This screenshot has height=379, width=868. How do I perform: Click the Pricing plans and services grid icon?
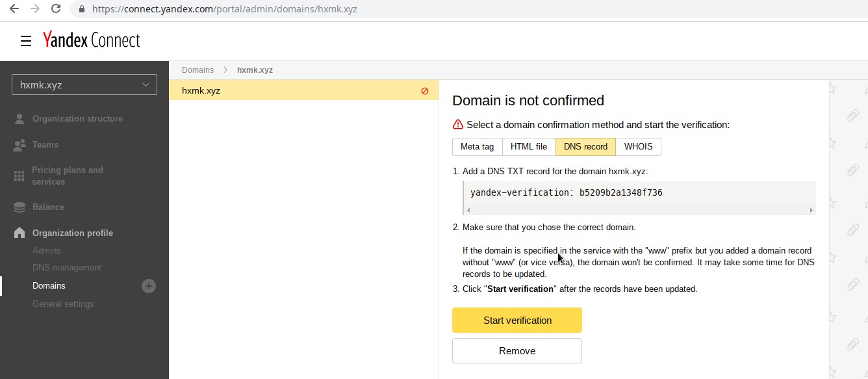19,176
